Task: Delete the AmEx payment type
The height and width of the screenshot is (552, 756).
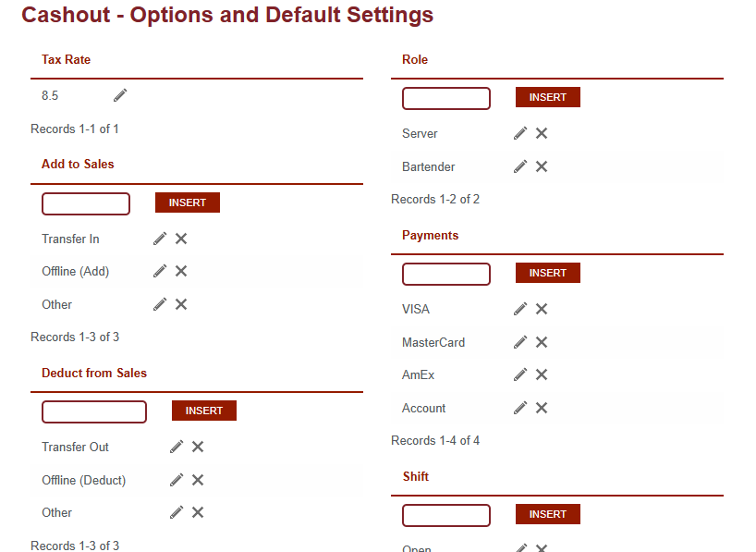Action: 542,374
